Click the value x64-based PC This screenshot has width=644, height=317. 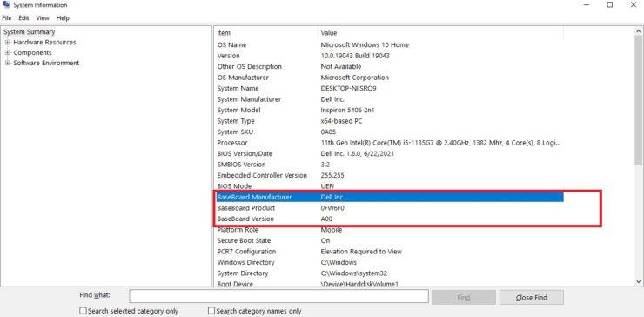coord(341,121)
